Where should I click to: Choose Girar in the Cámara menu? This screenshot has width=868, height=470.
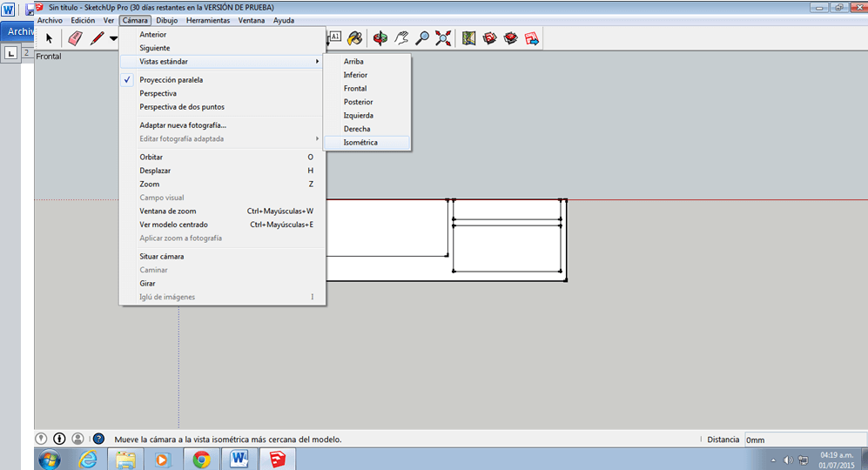[223, 284]
